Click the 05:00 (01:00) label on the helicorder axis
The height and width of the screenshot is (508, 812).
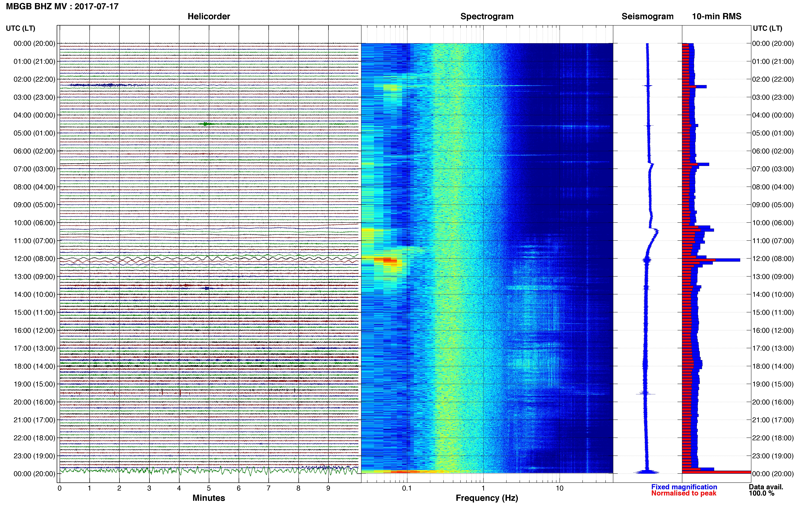[x=34, y=133]
